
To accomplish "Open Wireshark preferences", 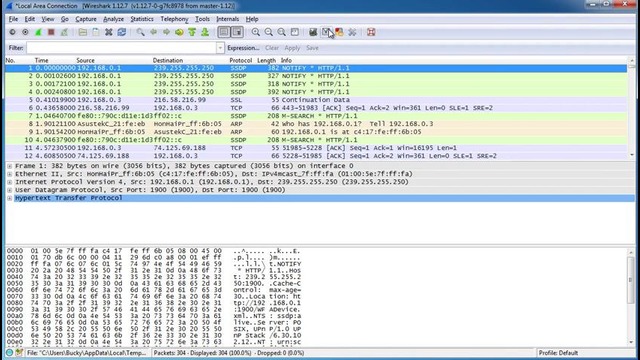I will [x=352, y=32].
